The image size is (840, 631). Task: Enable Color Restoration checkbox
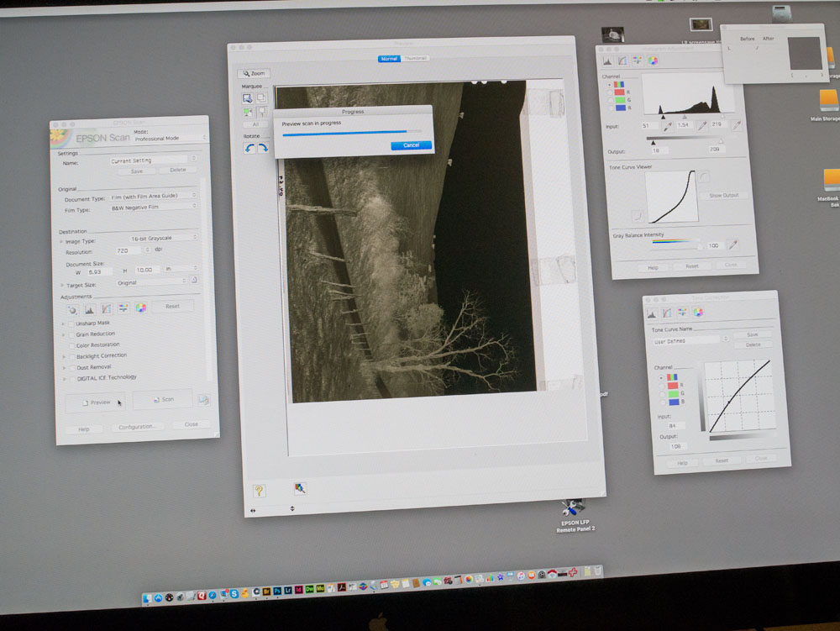point(71,346)
